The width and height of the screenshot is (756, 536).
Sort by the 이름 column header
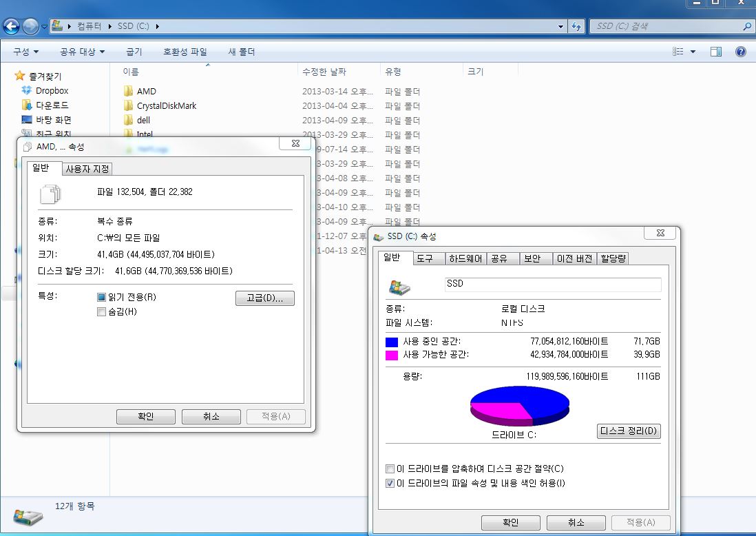[131, 72]
